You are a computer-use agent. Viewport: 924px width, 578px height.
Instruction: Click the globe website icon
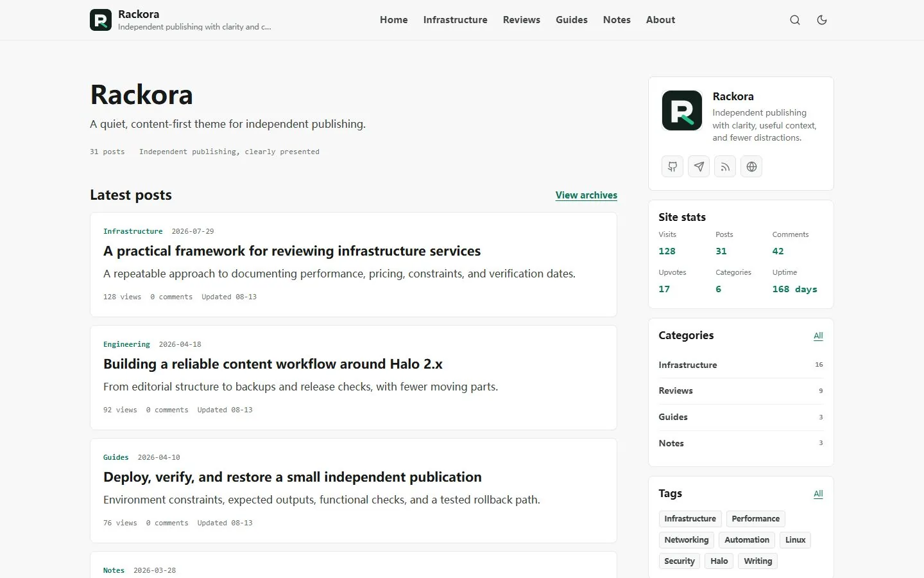point(751,167)
